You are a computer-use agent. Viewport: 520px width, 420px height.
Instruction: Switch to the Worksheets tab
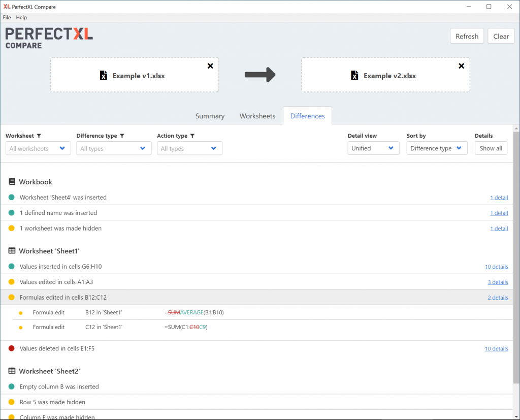pyautogui.click(x=257, y=116)
